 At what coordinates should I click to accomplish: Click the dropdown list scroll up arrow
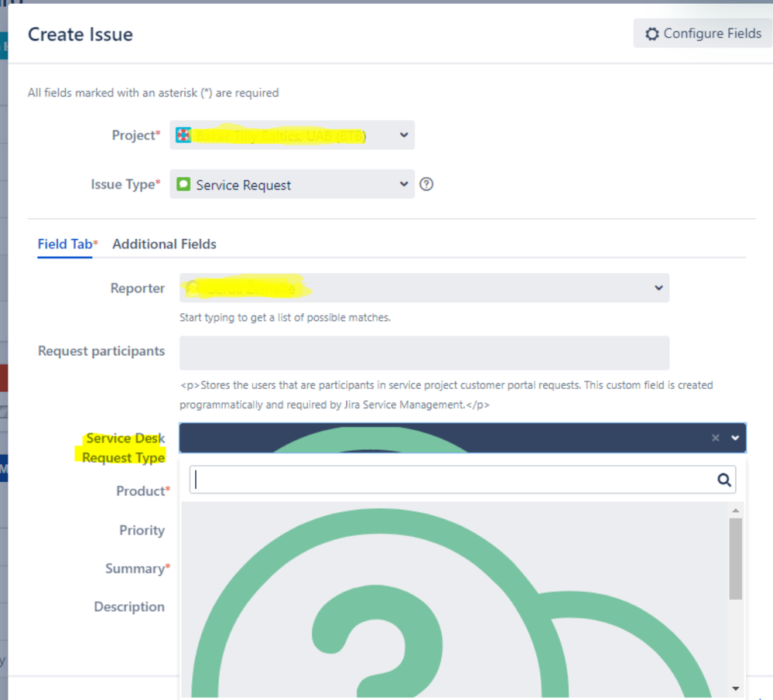pos(736,510)
